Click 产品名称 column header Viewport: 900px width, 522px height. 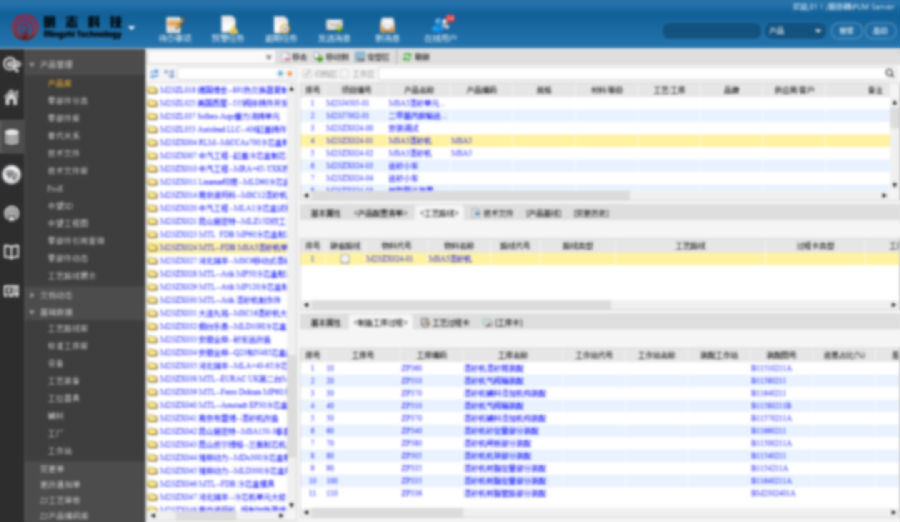pyautogui.click(x=418, y=90)
